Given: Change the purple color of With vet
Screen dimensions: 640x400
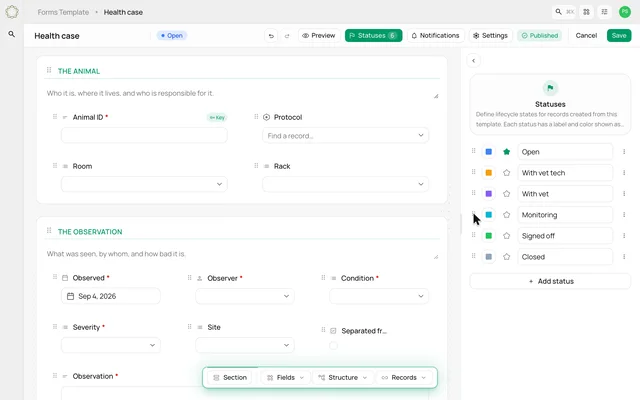Looking at the screenshot, I should pyautogui.click(x=489, y=194).
